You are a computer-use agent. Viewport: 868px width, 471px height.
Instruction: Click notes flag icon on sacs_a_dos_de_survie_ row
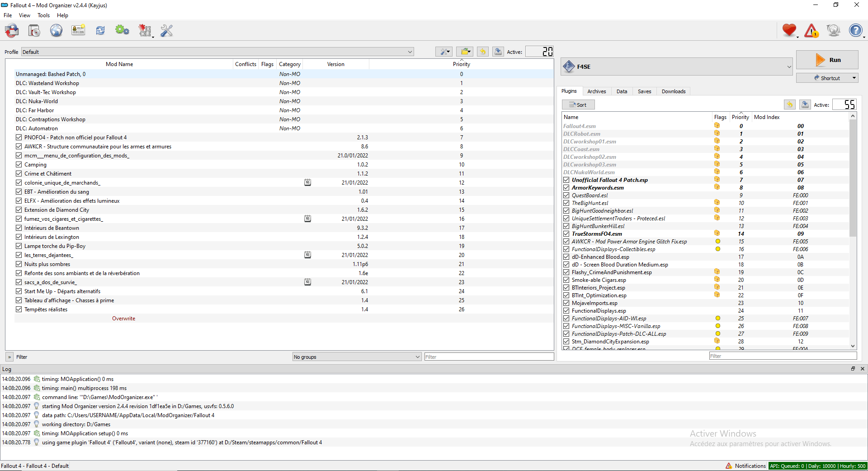[307, 282]
